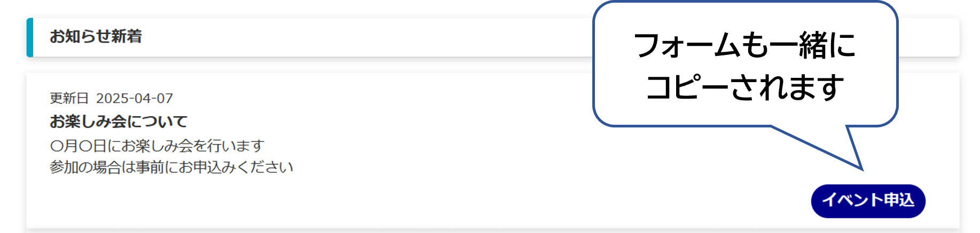Click the teal accent bar beside お知らせ新着

coord(29,37)
